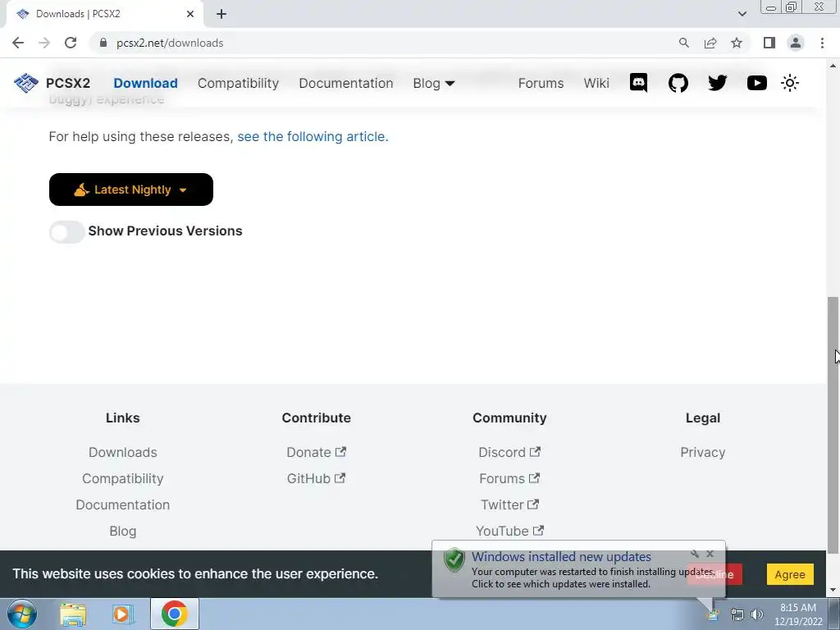840x630 pixels.
Task: Open the Windows Start orb
Action: (x=22, y=614)
